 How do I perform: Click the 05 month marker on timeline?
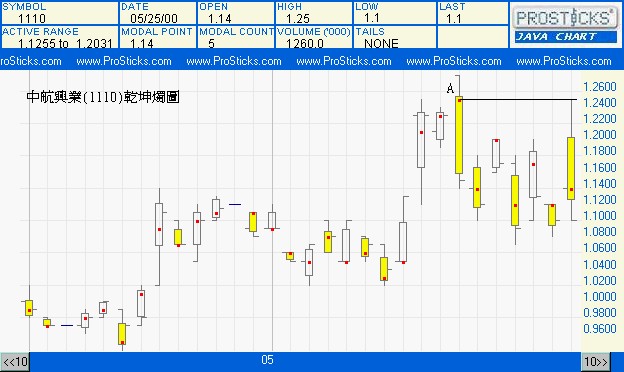[x=267, y=360]
